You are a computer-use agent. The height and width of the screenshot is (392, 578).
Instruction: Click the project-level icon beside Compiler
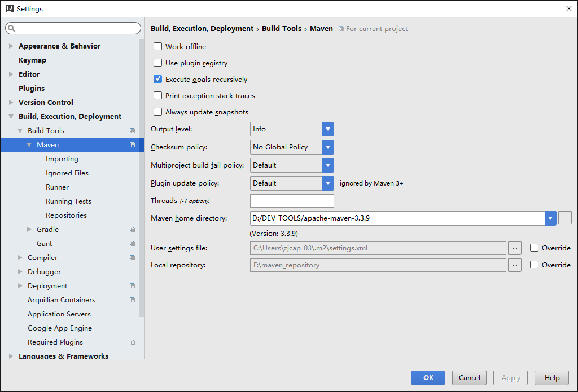[132, 258]
